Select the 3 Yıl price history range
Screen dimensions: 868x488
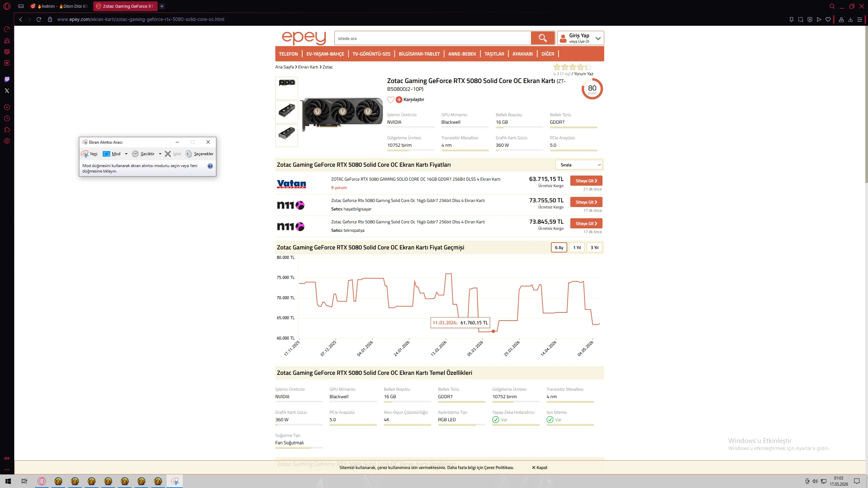[594, 248]
